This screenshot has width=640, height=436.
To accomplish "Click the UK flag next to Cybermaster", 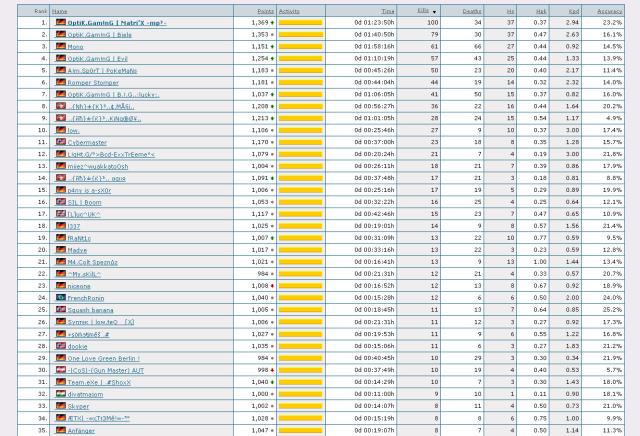I will coord(60,142).
